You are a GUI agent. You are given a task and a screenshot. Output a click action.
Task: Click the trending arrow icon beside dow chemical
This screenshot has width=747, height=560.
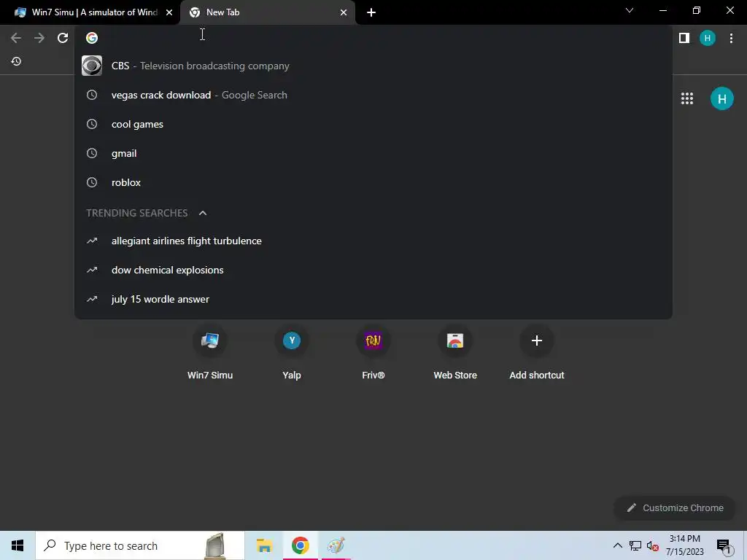(92, 270)
